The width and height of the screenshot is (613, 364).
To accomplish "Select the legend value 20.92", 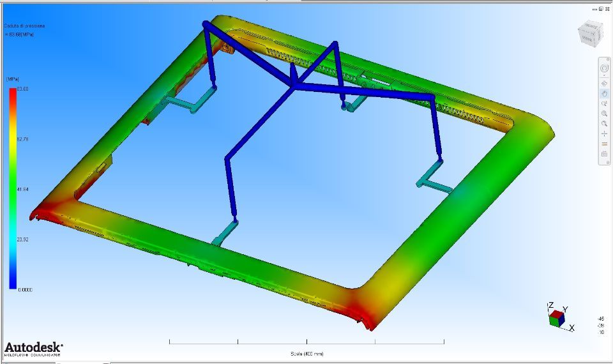I will tap(23, 239).
